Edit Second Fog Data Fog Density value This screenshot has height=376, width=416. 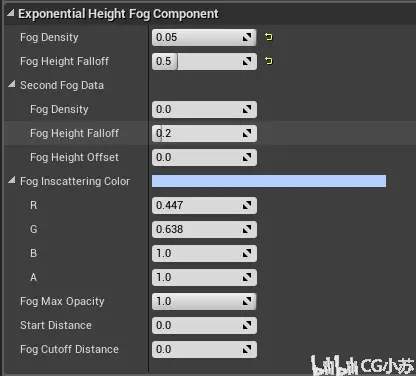click(204, 109)
